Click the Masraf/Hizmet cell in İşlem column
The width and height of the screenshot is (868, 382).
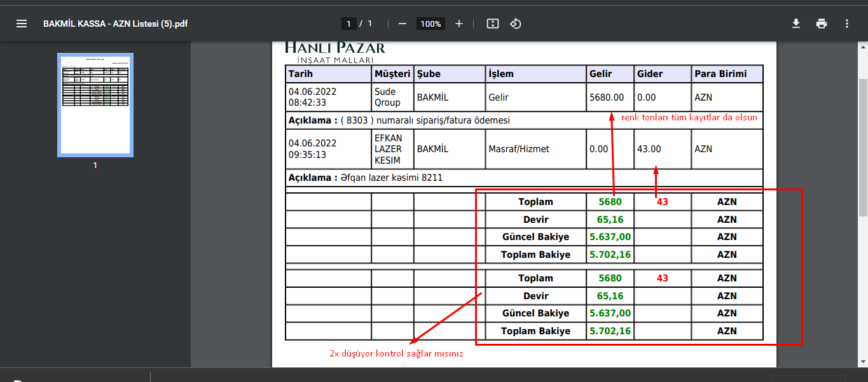click(519, 149)
